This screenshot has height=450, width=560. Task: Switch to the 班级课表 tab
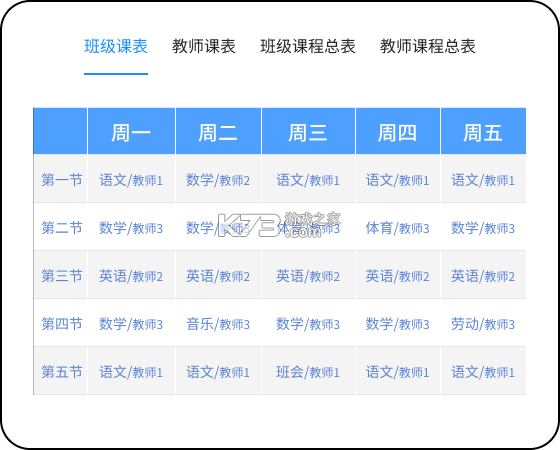pos(116,46)
